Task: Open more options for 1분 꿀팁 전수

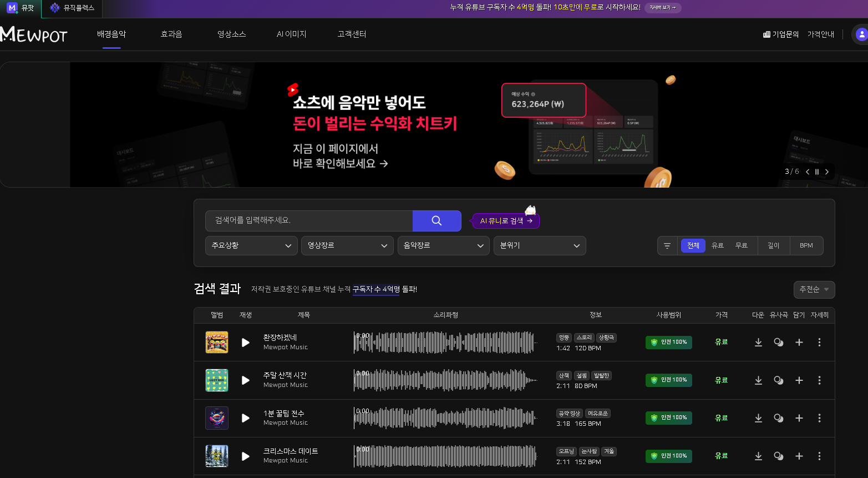Action: pyautogui.click(x=819, y=418)
